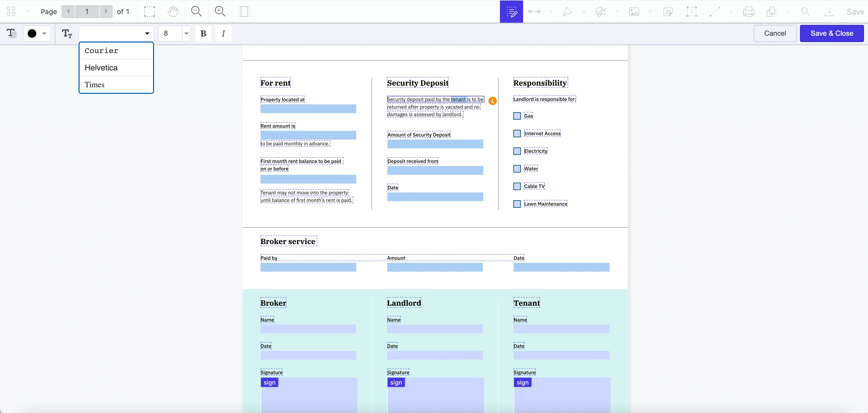Expand the signature tool dropdown arrow

pyautogui.click(x=617, y=11)
